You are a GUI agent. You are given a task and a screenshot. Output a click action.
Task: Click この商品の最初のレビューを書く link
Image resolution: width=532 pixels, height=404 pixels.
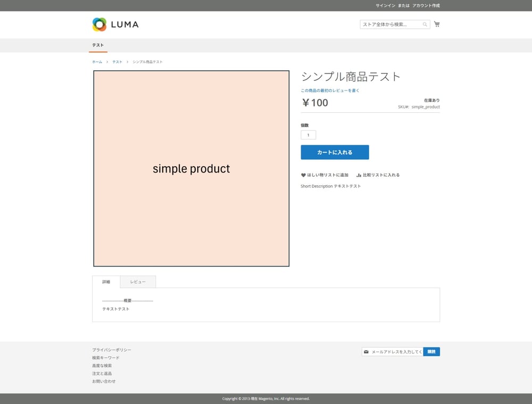coord(330,90)
